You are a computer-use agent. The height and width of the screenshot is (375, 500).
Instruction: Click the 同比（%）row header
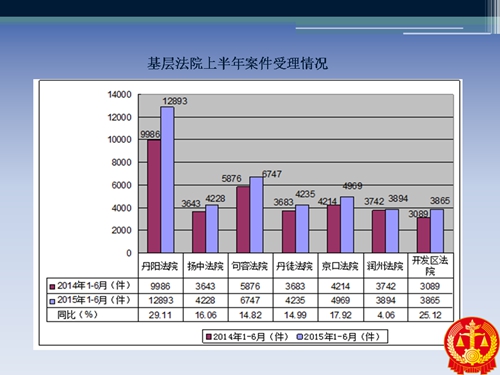(77, 314)
